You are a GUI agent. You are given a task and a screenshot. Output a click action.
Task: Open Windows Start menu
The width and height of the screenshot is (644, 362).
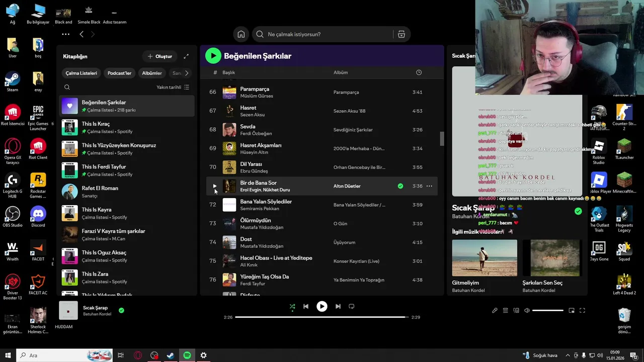point(8,355)
